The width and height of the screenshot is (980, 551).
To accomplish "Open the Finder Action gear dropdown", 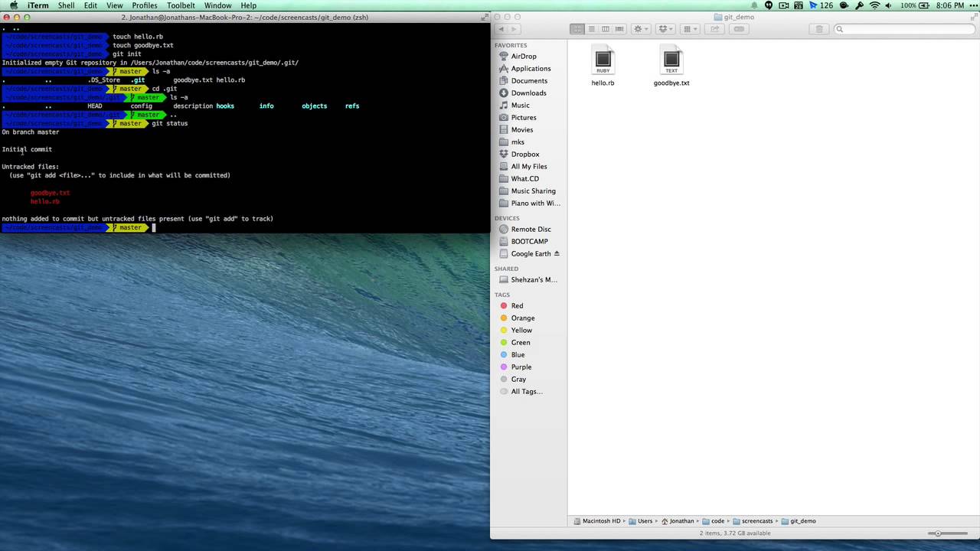I will 640,29.
